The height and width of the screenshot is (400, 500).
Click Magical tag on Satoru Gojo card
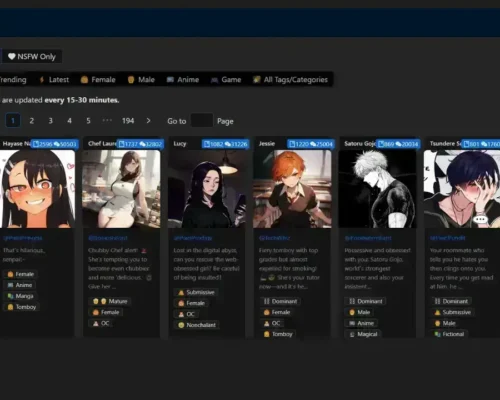coord(363,334)
